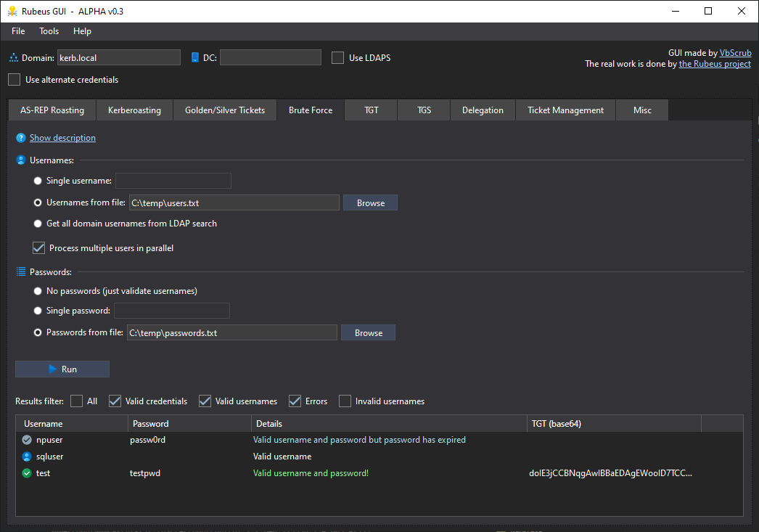Browse for the passwords file
This screenshot has height=532, width=759.
[369, 332]
